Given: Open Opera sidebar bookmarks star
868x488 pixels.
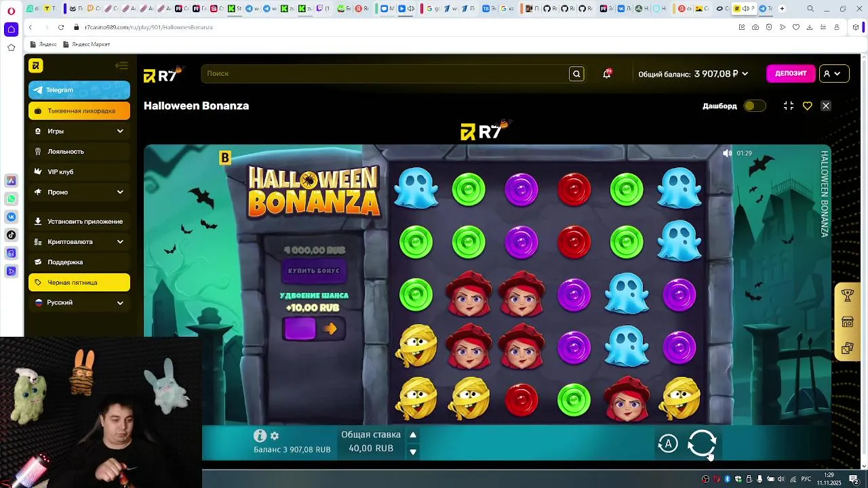Looking at the screenshot, I should [11, 47].
